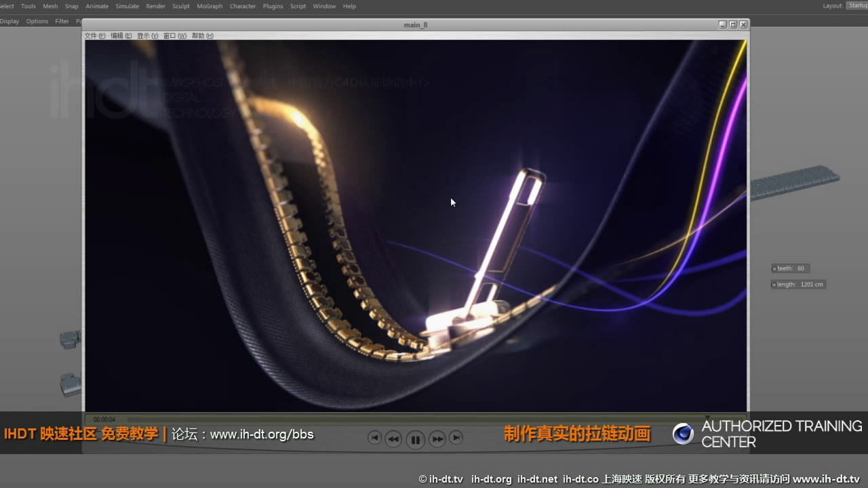This screenshot has width=868, height=488.
Task: Toggle the circle control beside the length HUD field
Action: [x=774, y=284]
